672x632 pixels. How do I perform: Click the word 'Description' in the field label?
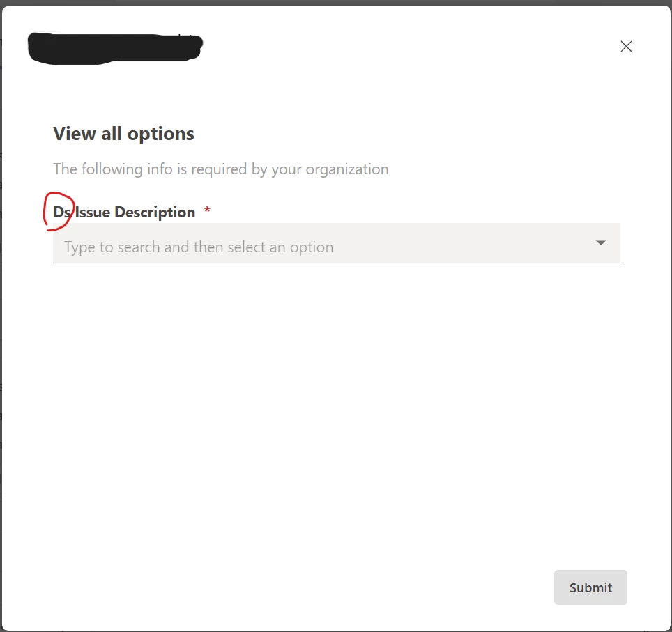pos(155,213)
